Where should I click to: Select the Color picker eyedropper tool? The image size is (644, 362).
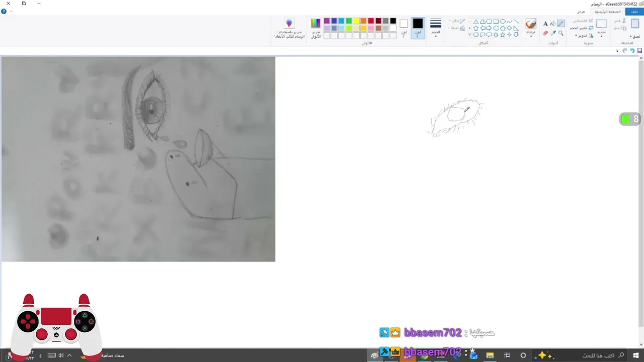point(553,33)
